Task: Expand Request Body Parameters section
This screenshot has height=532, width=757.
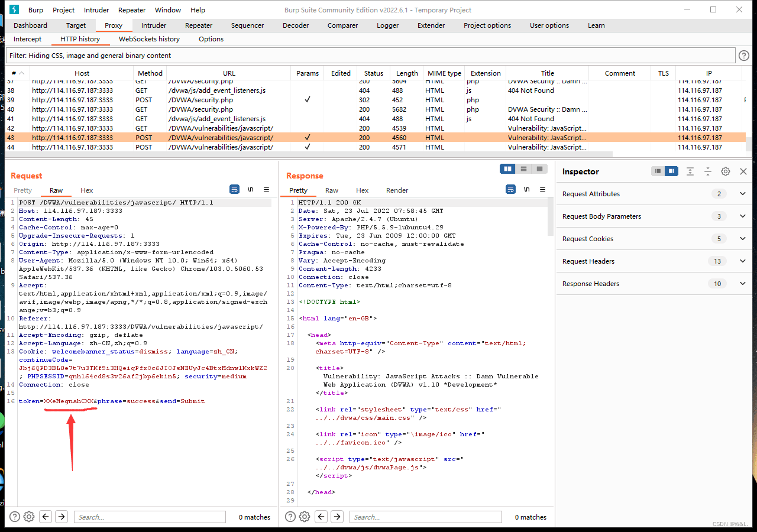Action: click(x=743, y=216)
